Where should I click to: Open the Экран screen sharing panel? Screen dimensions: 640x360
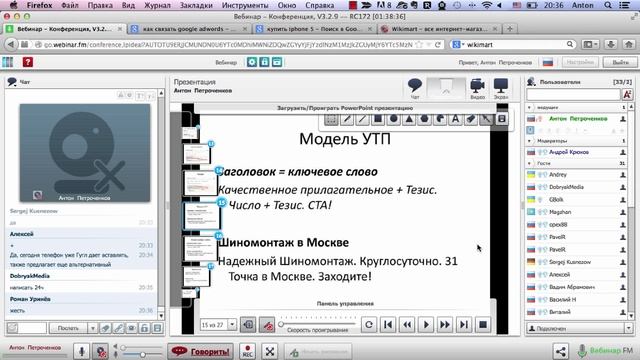501,88
